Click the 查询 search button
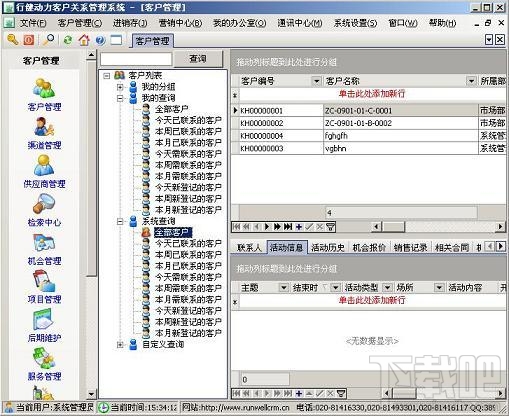Screen dimensions: 509x416 pos(198,59)
